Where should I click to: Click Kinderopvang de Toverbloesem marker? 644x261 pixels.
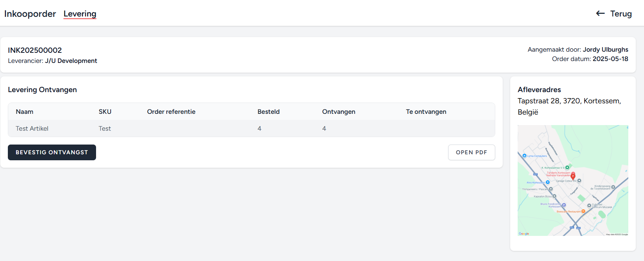click(x=613, y=187)
